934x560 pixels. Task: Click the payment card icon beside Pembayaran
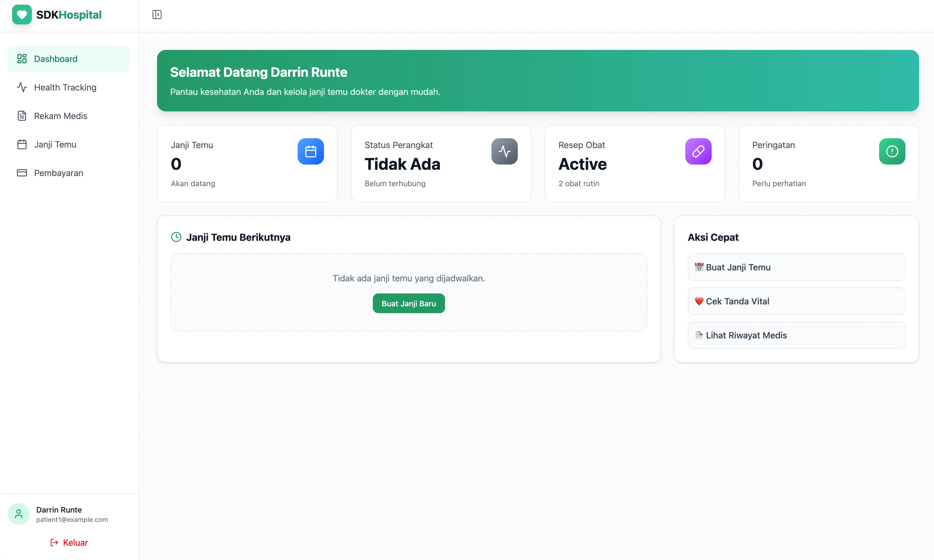point(21,173)
